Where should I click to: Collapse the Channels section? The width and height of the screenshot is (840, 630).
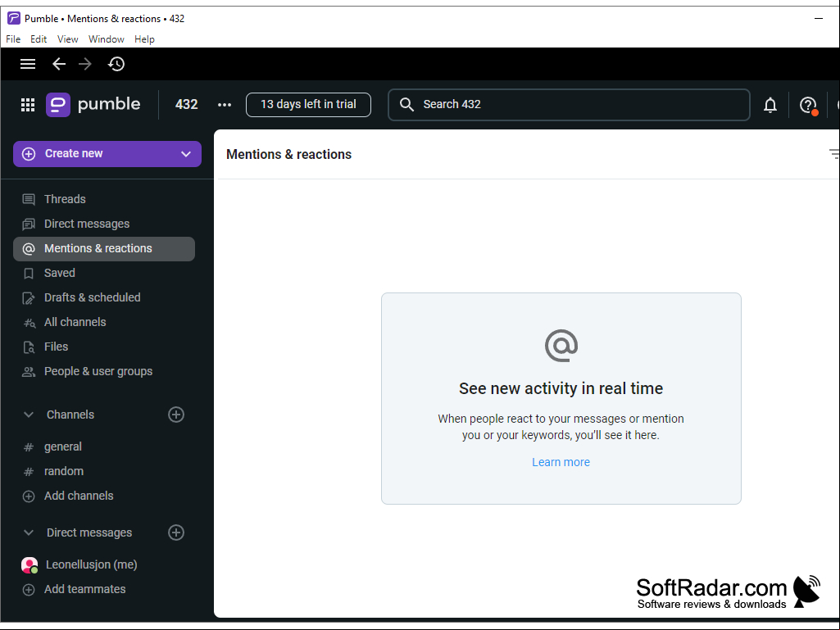(29, 415)
